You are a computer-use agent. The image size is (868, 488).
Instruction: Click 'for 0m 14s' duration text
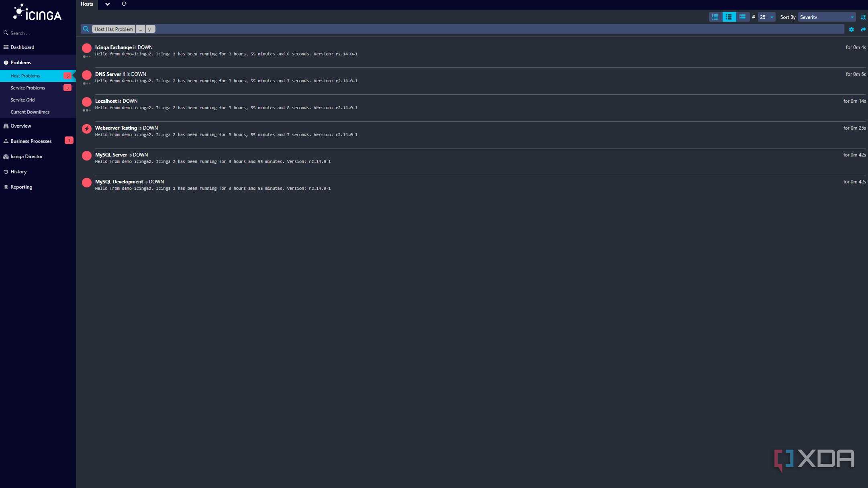[854, 101]
